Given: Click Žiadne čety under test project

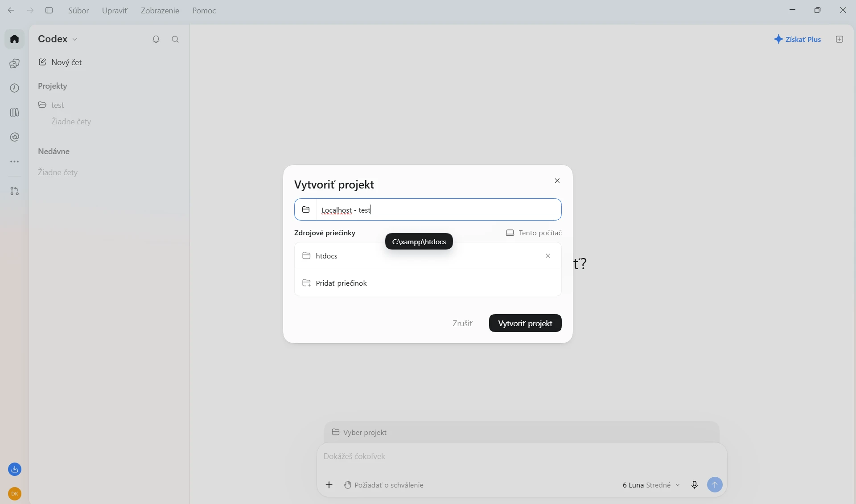Looking at the screenshot, I should pos(71,122).
